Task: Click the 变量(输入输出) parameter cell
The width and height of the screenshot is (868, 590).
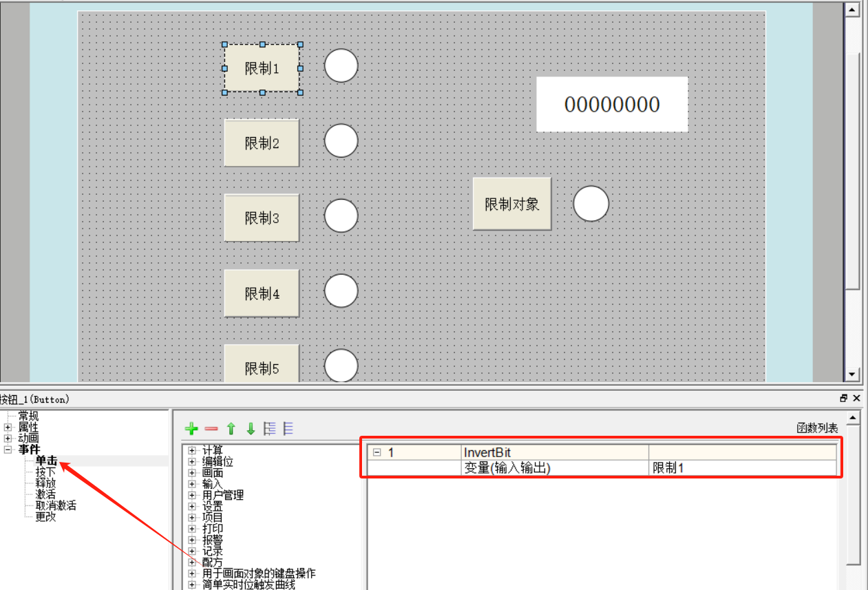Action: 555,468
